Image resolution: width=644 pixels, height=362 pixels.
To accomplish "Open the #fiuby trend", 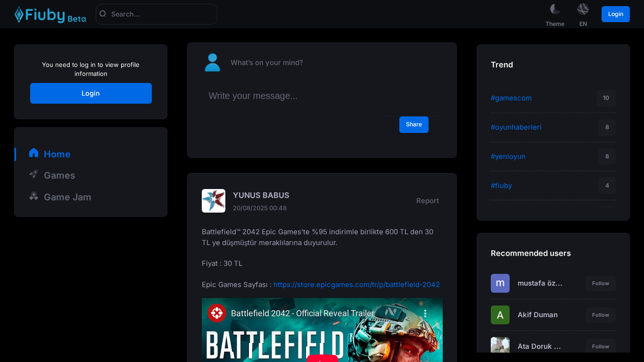I will coord(502,186).
